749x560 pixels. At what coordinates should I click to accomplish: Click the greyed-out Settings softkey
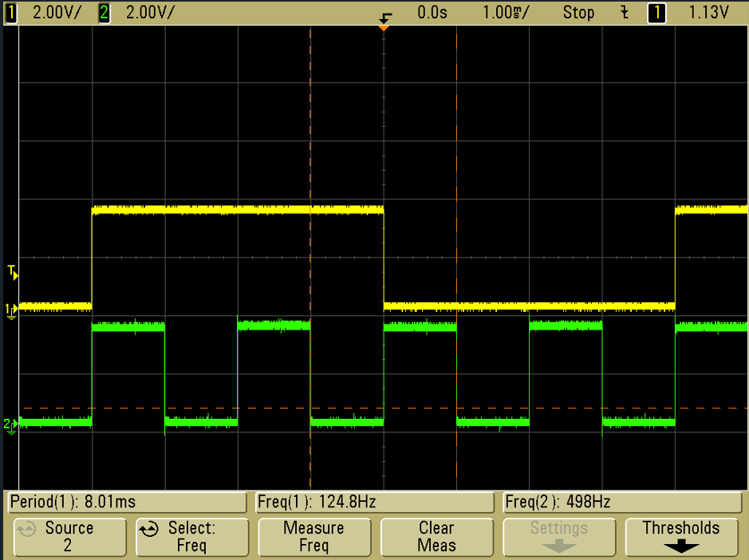558,537
